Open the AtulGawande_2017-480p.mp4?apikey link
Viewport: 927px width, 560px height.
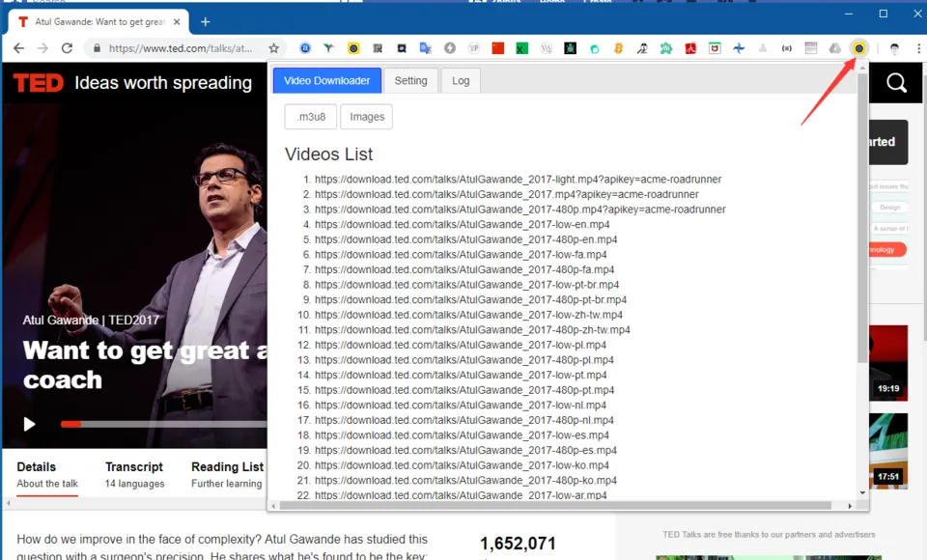[520, 210]
